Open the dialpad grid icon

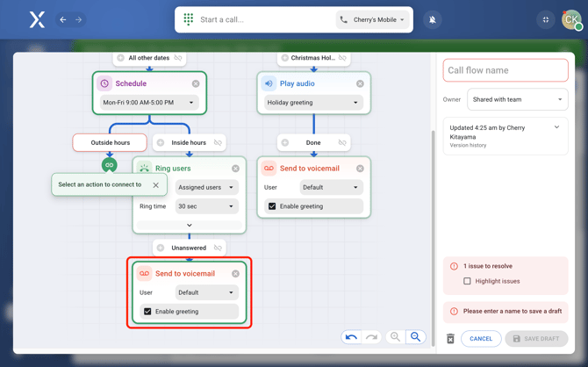point(189,19)
